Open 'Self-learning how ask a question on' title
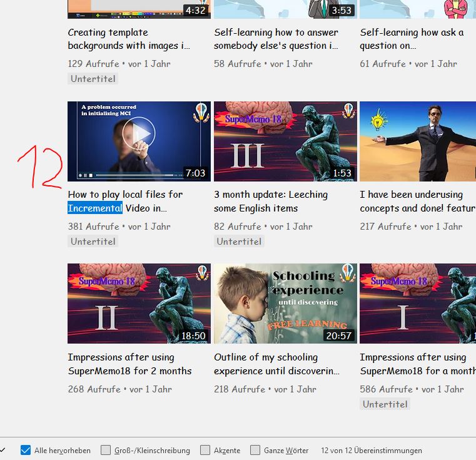The height and width of the screenshot is (460, 476). tap(412, 39)
